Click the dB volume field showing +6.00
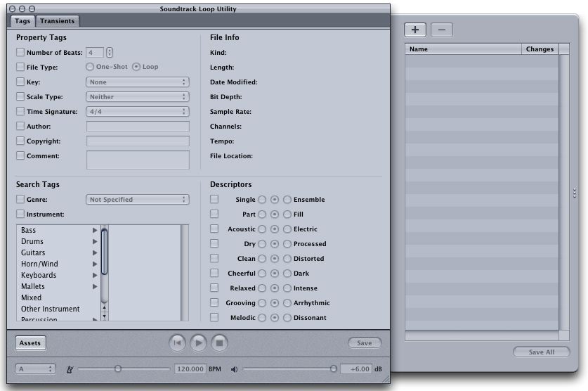The height and width of the screenshot is (391, 588). click(x=356, y=369)
